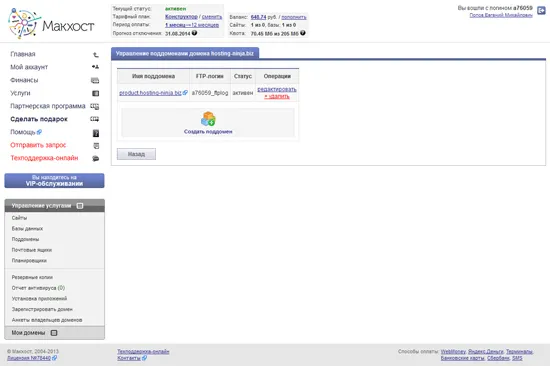Click the footer Контакты link
Image resolution: width=550 pixels, height=366 pixels.
[x=129, y=358]
